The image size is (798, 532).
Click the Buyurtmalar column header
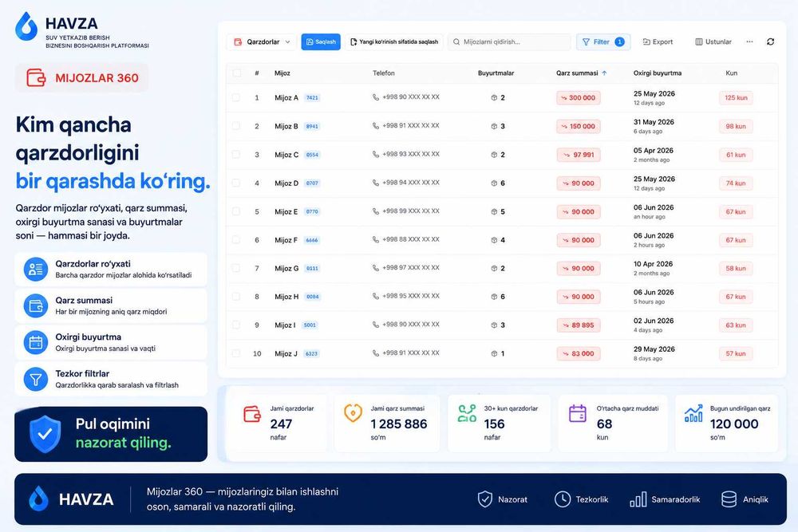click(496, 73)
